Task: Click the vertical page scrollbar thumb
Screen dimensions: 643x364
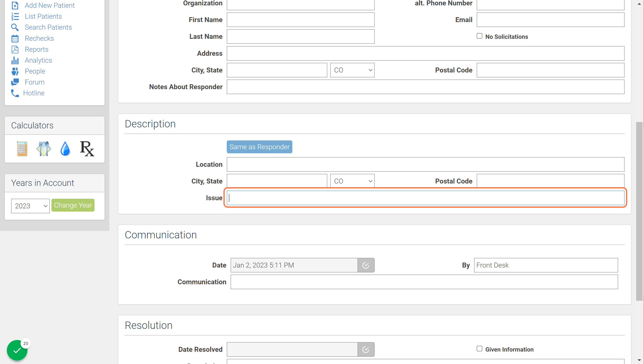Action: point(639,211)
